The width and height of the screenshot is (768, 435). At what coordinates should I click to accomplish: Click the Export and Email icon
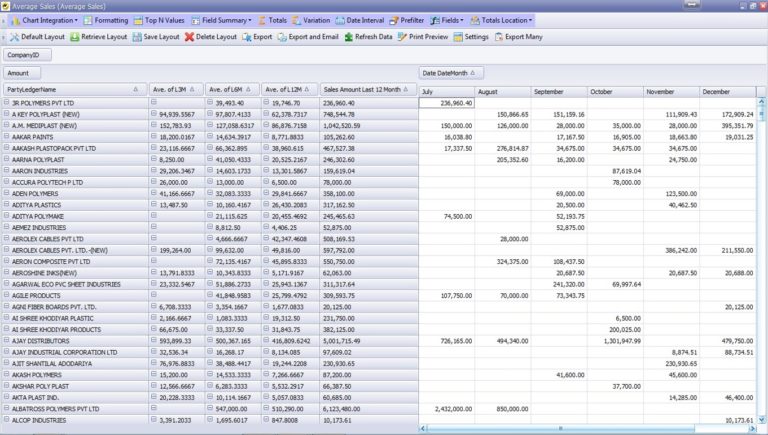pyautogui.click(x=281, y=37)
